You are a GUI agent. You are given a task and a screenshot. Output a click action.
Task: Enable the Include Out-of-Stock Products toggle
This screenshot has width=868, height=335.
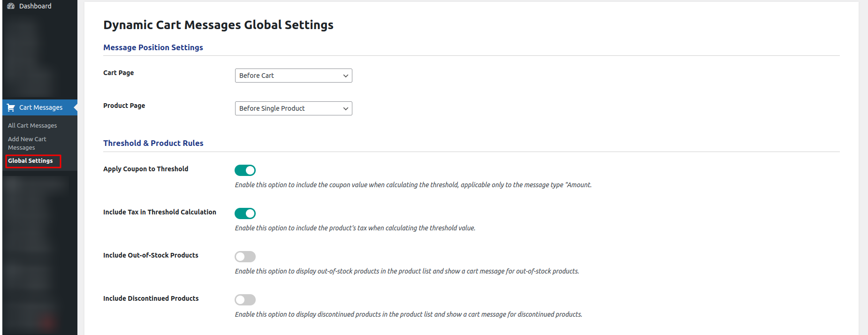pyautogui.click(x=245, y=257)
